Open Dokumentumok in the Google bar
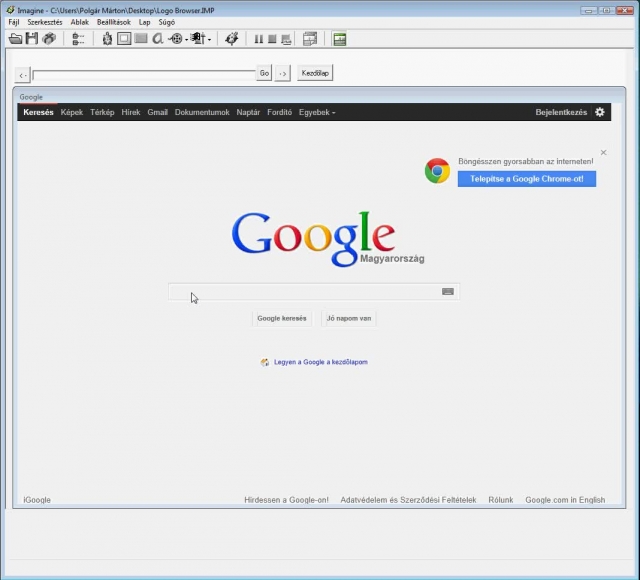640x580 pixels. click(202, 112)
